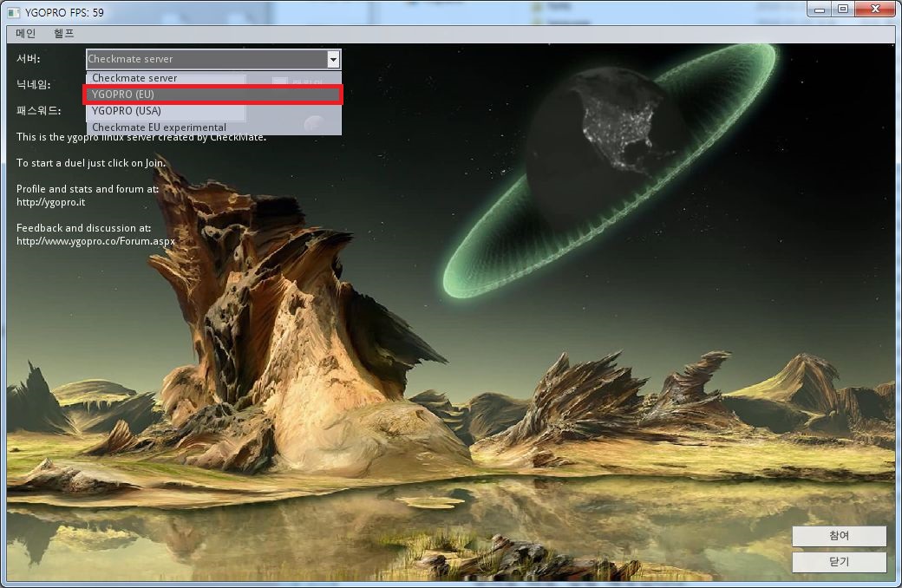Select the YGOPRO (EU) server option
The width and height of the screenshot is (902, 588).
coord(213,95)
